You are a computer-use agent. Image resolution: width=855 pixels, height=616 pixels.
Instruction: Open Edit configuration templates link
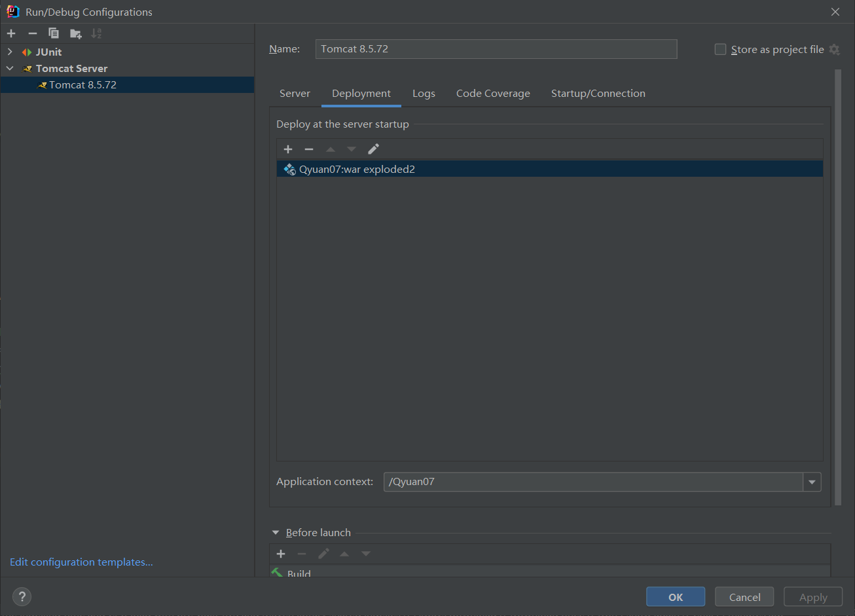81,562
